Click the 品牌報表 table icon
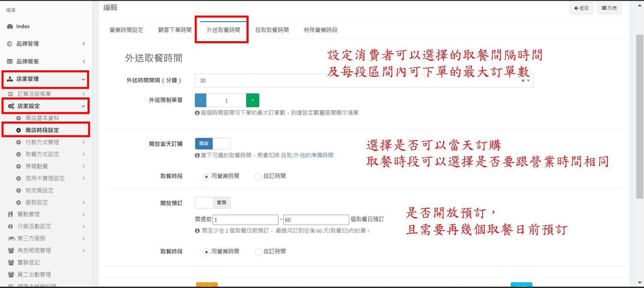 pos(10,62)
